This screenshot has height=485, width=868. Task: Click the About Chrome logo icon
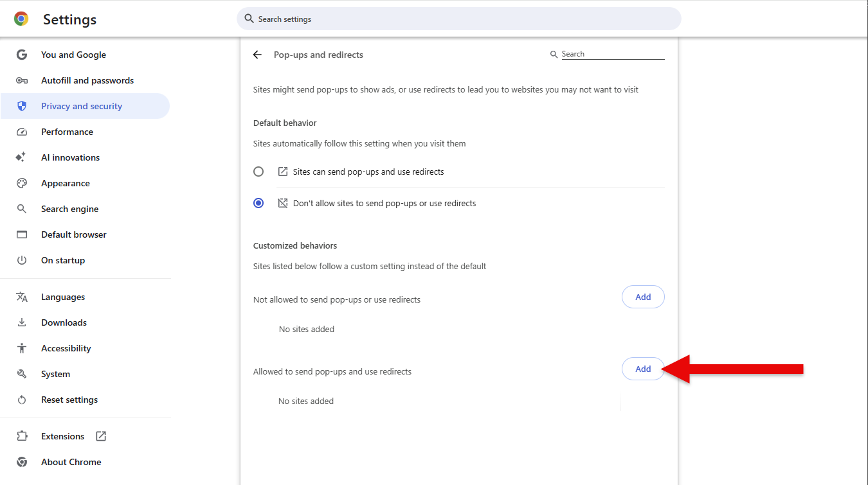tap(22, 462)
